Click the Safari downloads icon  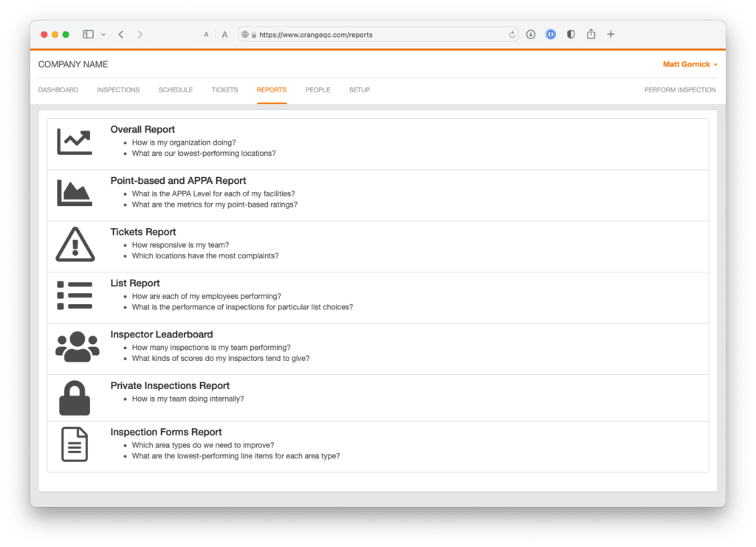coord(531,35)
